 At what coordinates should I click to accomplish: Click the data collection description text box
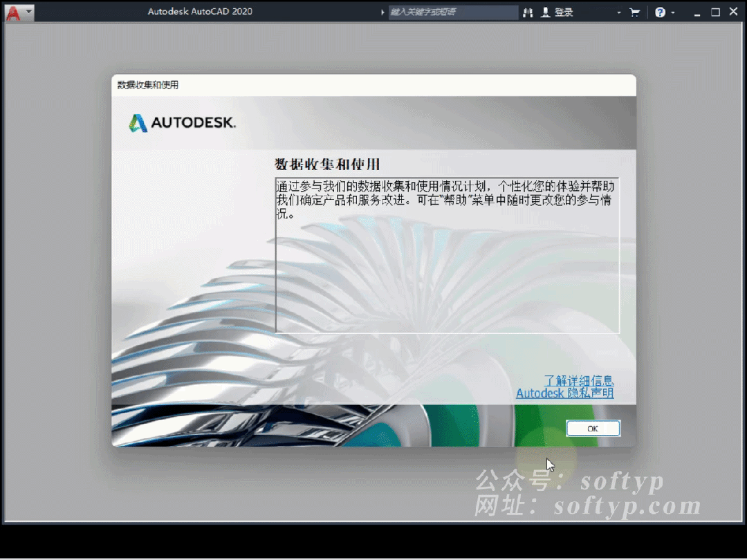pyautogui.click(x=448, y=255)
